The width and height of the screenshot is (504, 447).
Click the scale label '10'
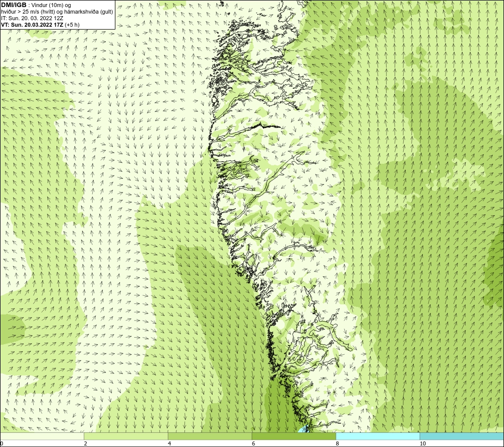423,443
